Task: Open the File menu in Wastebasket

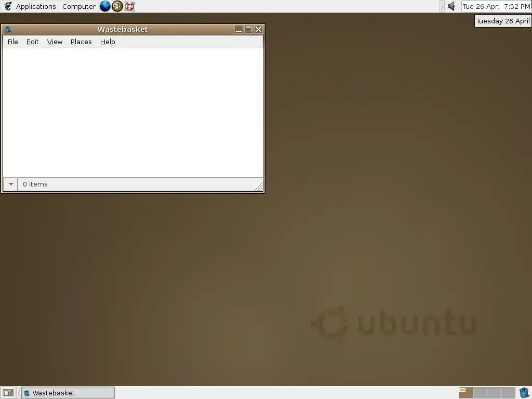Action: 12,42
